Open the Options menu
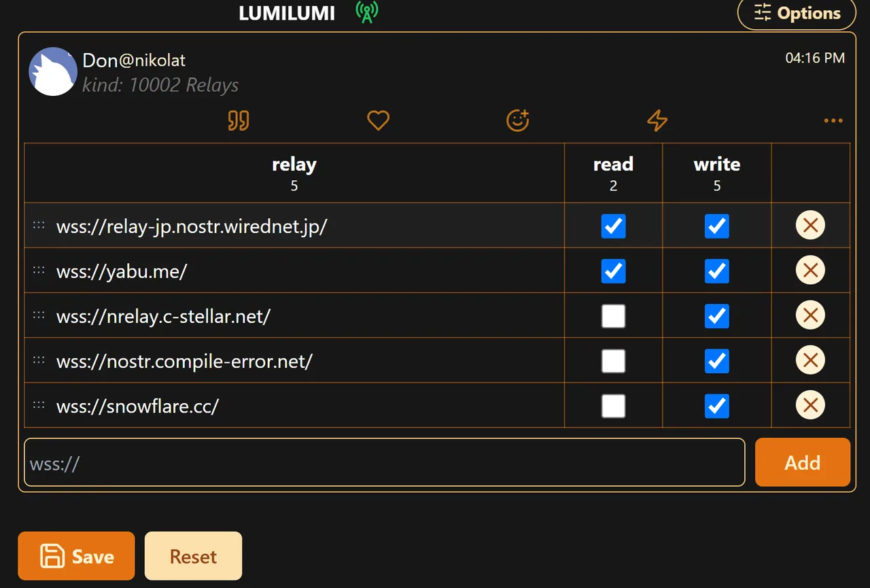The image size is (870, 588). [x=797, y=14]
